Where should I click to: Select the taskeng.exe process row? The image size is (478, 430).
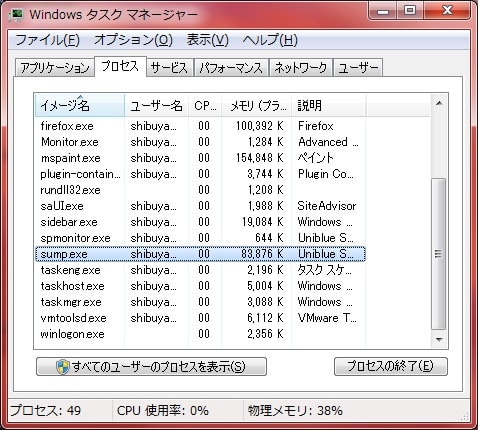[200, 270]
